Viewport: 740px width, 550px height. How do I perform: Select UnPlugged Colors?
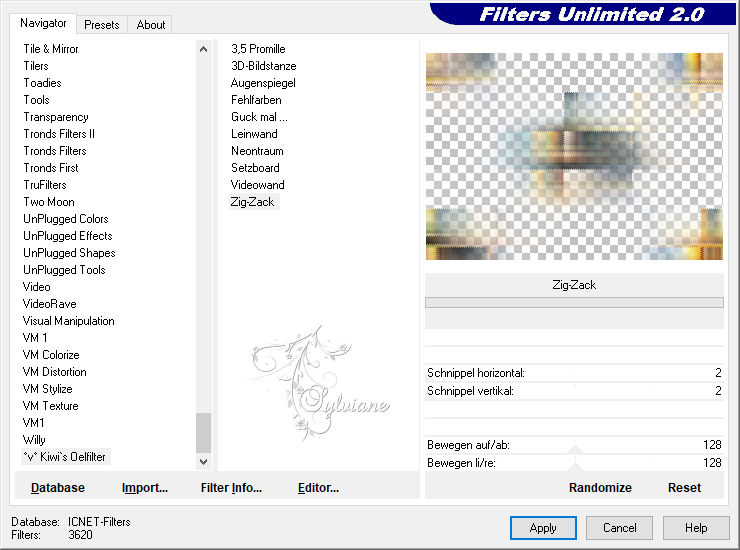coord(66,219)
